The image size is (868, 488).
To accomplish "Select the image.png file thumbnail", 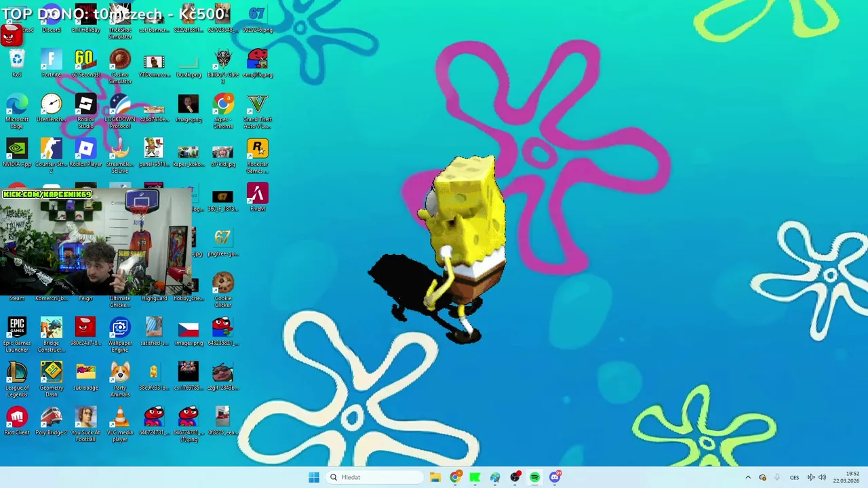I will click(189, 107).
